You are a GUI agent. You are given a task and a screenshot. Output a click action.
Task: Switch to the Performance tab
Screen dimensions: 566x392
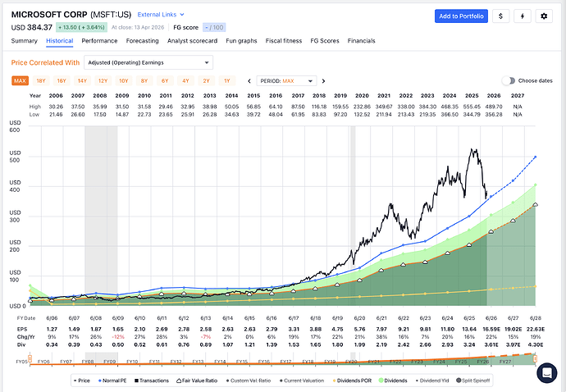pos(99,40)
